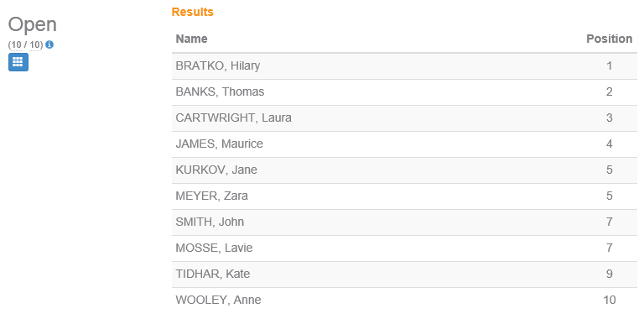Click the Name column header
The image size is (644, 319).
pyautogui.click(x=191, y=39)
